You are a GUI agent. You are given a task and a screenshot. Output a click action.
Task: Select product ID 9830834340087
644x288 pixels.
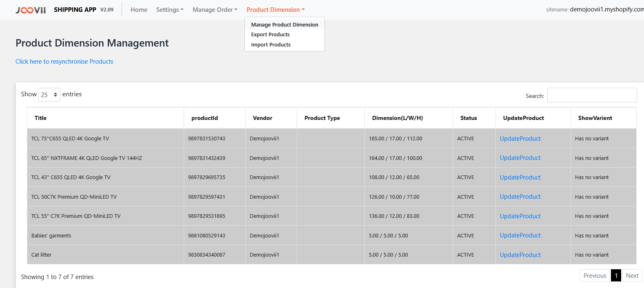coord(207,255)
